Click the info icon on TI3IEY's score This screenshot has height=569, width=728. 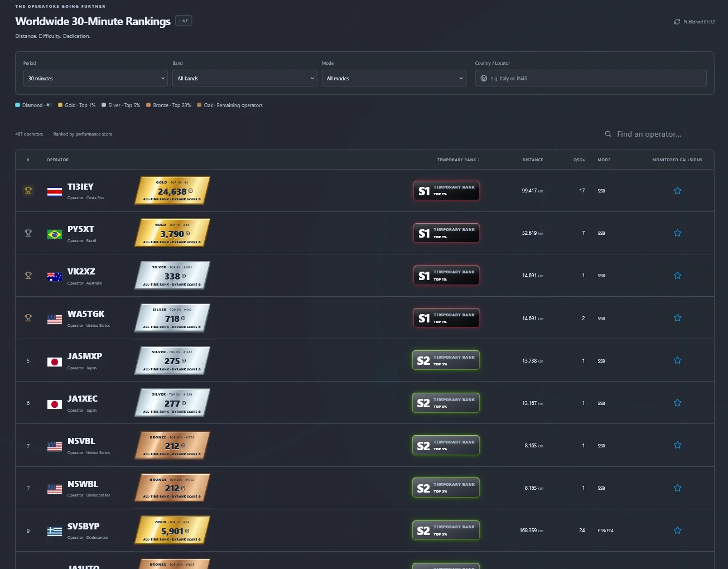(x=191, y=191)
